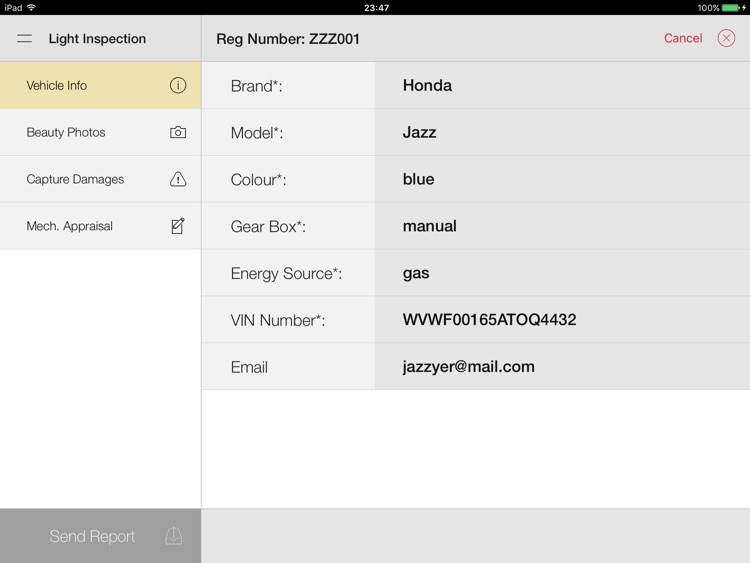Image resolution: width=750 pixels, height=563 pixels.
Task: Go to Capture Damages section
Action: tap(75, 179)
